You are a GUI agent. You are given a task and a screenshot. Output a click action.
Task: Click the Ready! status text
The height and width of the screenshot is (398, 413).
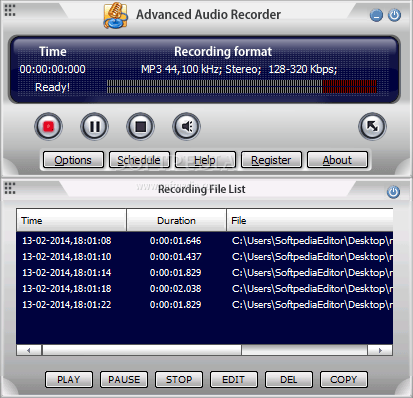pos(52,87)
